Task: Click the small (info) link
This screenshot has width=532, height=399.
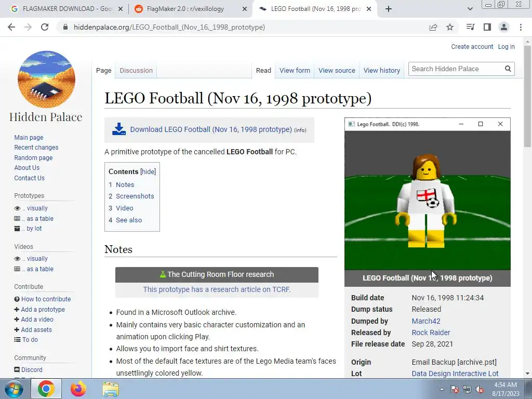Action: [300, 130]
